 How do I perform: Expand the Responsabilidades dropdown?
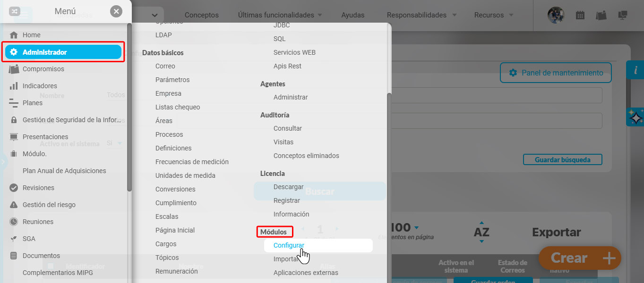(421, 15)
